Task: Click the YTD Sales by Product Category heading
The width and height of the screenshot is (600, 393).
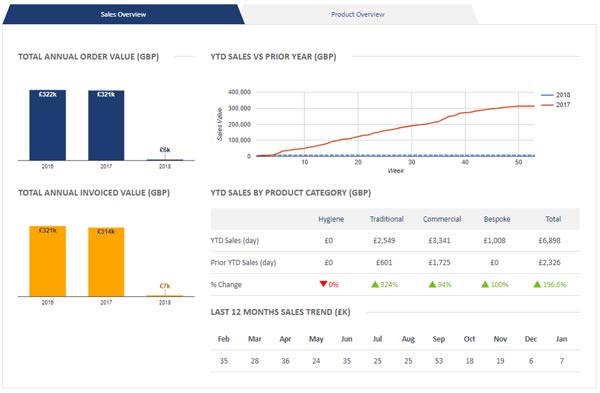Action: (x=291, y=192)
